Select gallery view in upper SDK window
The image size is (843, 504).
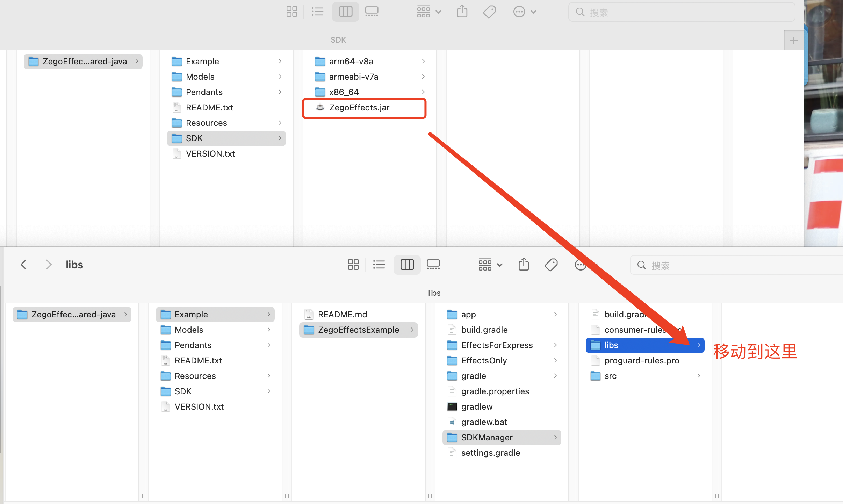[x=372, y=12]
